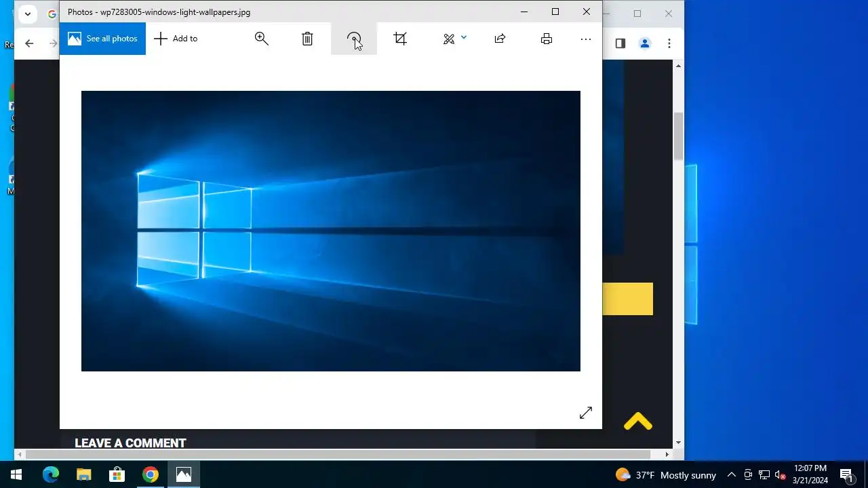Print the photo with printer icon
Image resolution: width=868 pixels, height=488 pixels.
[x=547, y=39]
